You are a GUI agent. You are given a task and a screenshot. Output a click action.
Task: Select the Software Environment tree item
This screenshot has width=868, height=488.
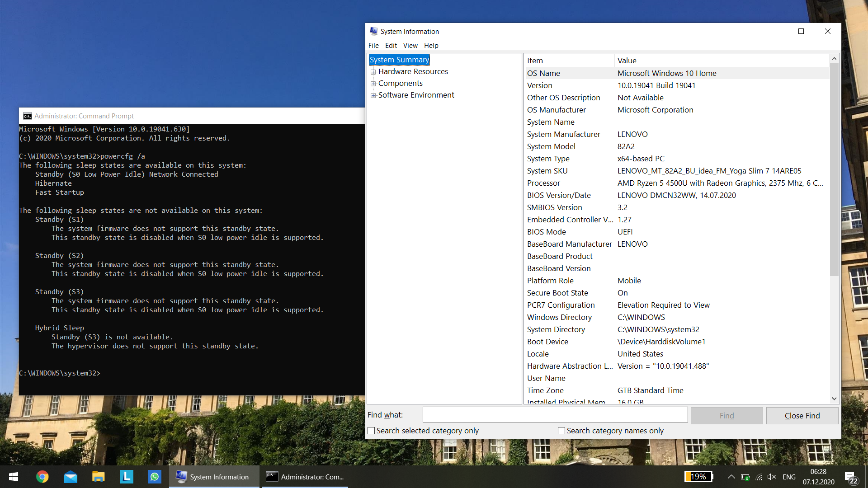coord(416,95)
